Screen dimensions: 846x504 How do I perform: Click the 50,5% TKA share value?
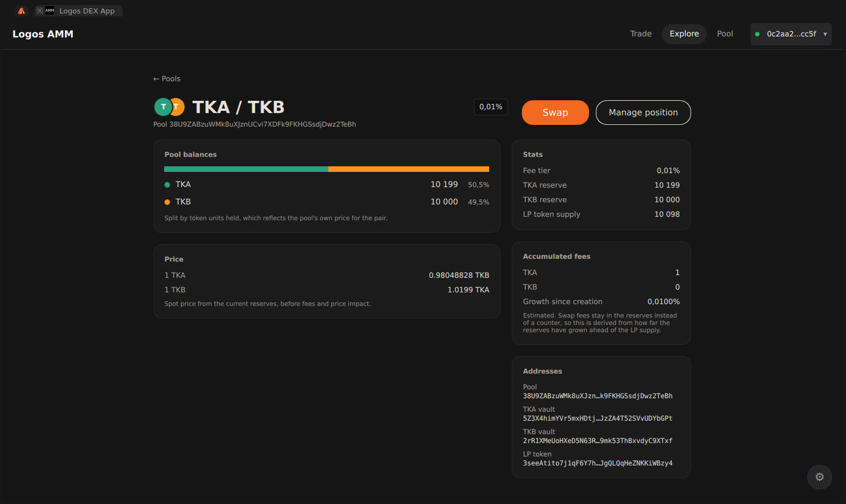pos(478,185)
